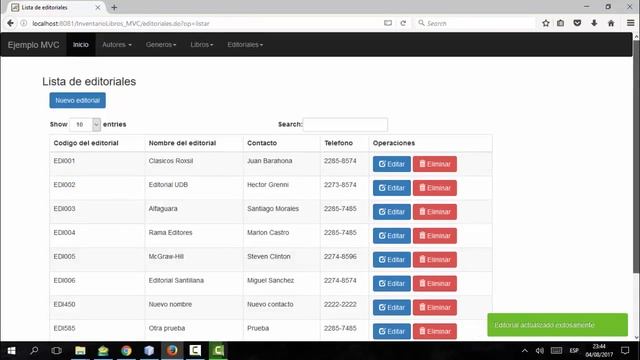Edit the Rama Editores row
The image size is (640, 360).
(392, 236)
